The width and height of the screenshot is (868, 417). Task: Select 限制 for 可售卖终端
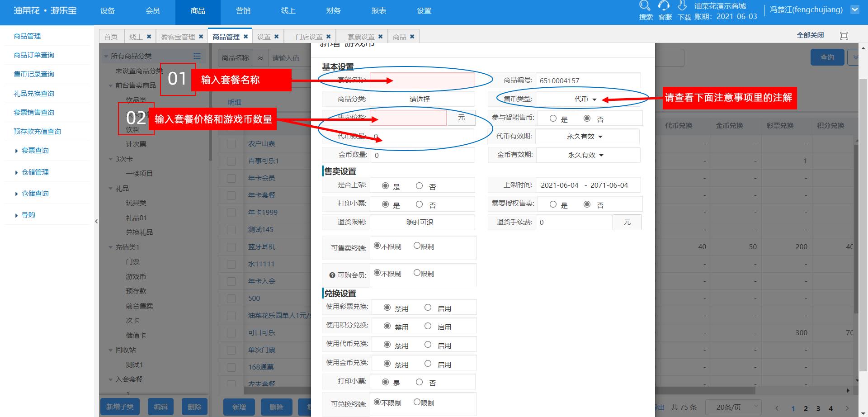417,246
